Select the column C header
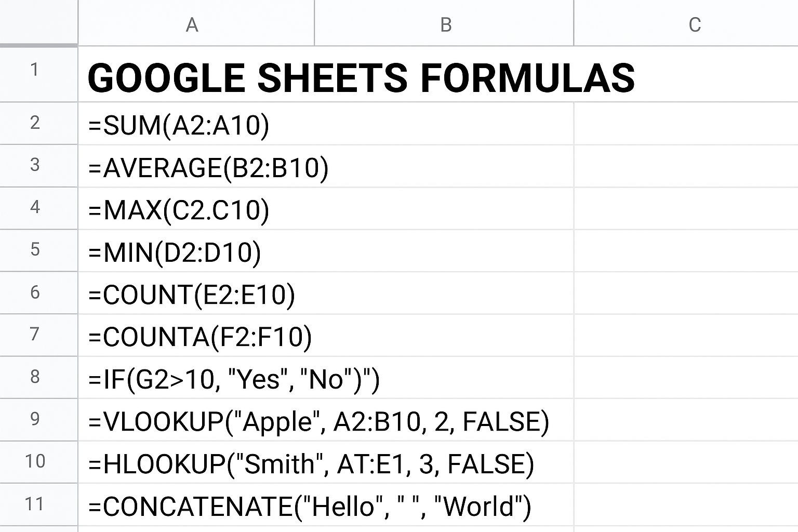Viewport: 798px width, 532px height. [694, 24]
